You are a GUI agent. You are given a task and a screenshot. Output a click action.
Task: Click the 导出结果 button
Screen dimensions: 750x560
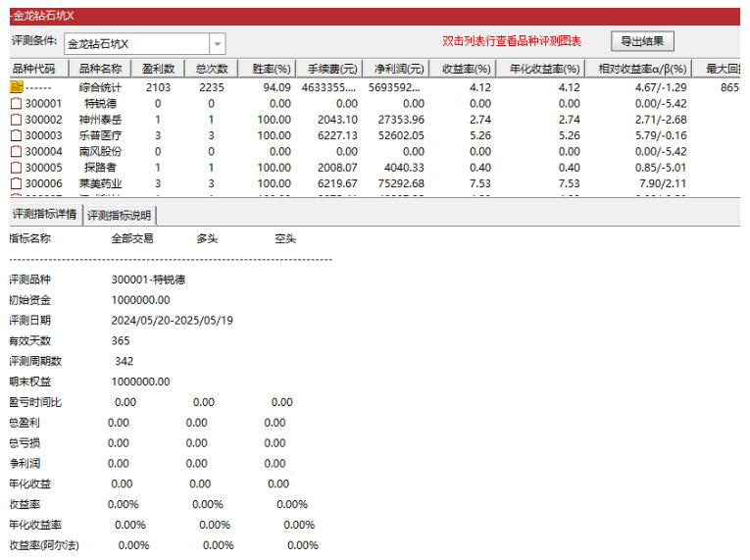tap(642, 41)
